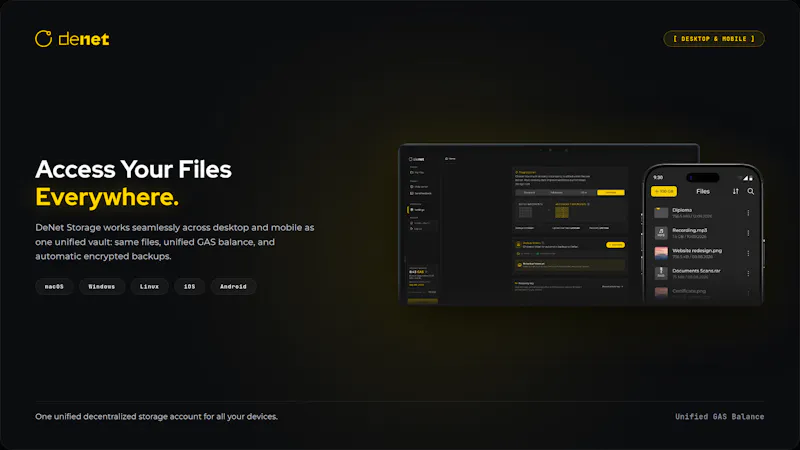Open the three-dot menu for Website redesign.png
Screen dimensions: 800x450
[x=748, y=254]
